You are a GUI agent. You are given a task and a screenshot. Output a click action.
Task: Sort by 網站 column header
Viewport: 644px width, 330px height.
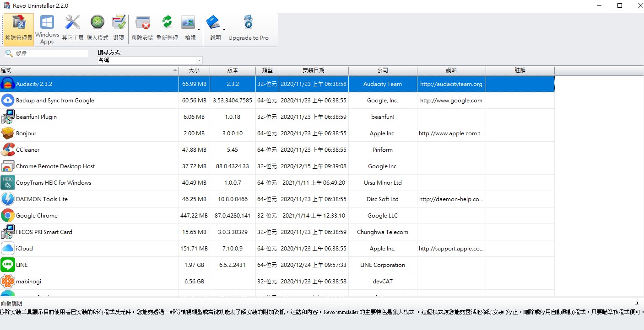tap(451, 70)
